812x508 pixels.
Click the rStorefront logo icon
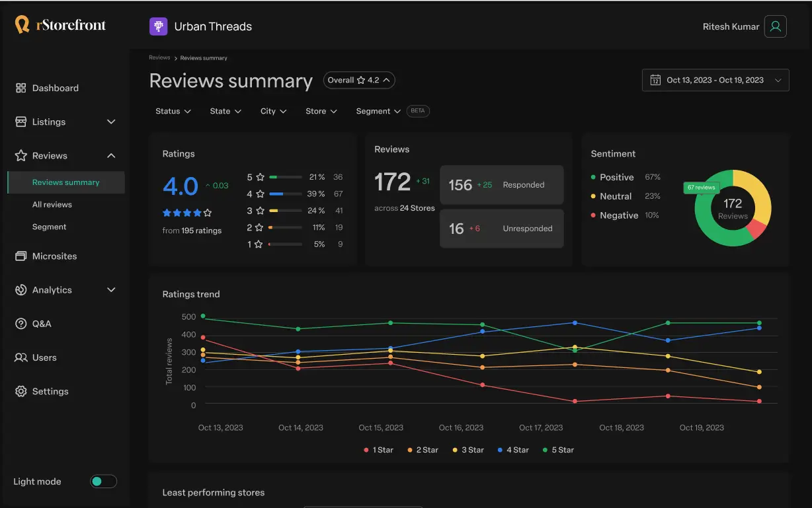pos(22,25)
